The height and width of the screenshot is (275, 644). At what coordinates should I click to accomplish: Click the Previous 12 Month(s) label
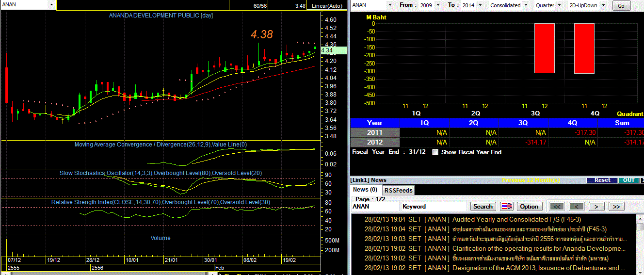coord(531,180)
